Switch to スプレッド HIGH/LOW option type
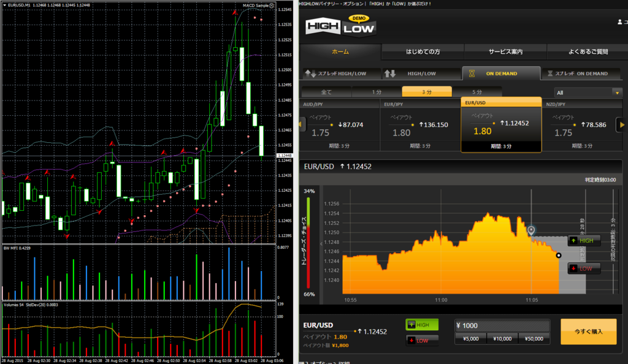Viewport: 628px width, 364px height. tap(340, 74)
